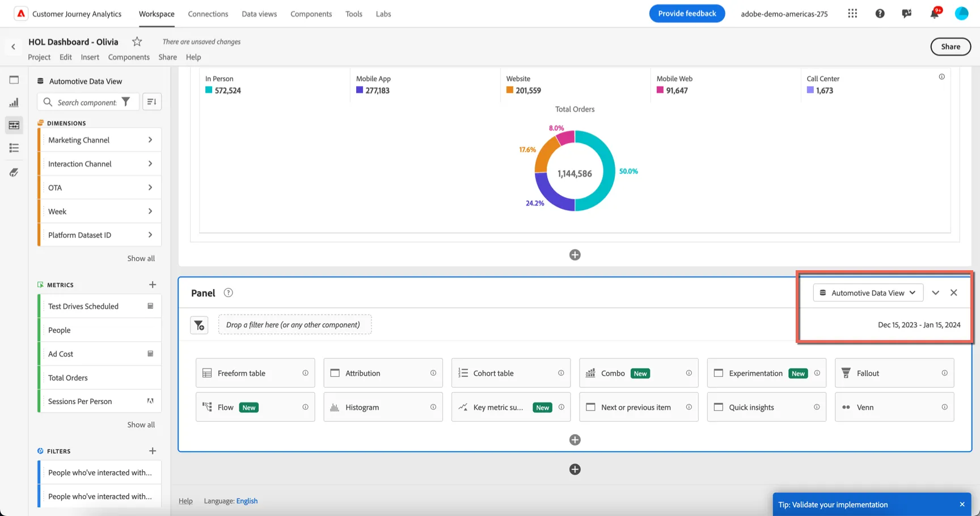Add a new metric with the plus icon
The width and height of the screenshot is (980, 516).
(x=152, y=284)
